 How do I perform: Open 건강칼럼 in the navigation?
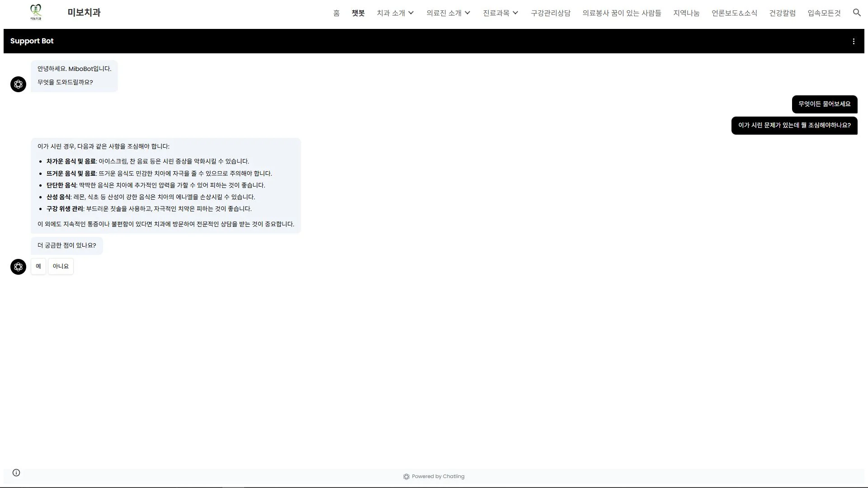[x=782, y=13]
